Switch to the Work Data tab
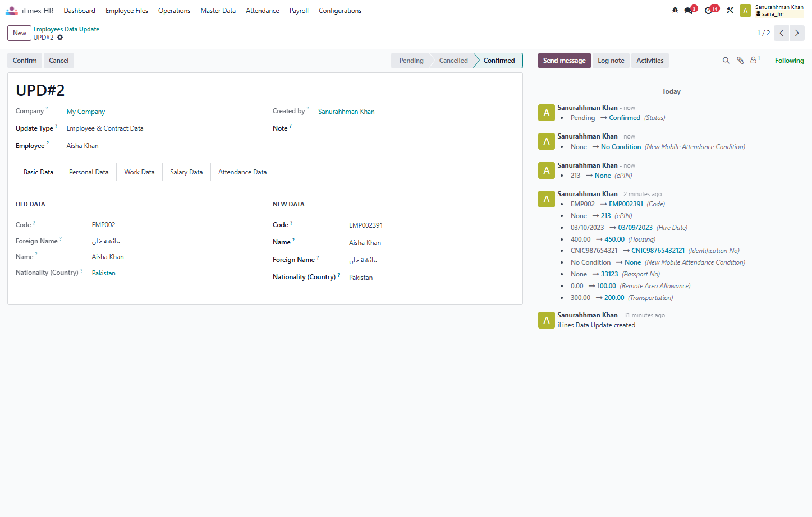The image size is (812, 517). point(139,172)
